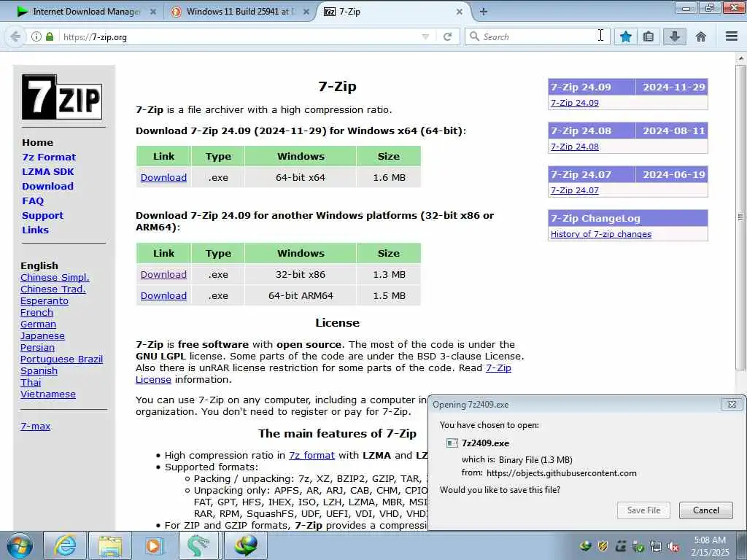Open the dragon-logo app in taskbar
Viewport: 747px width, 560px height.
199,545
